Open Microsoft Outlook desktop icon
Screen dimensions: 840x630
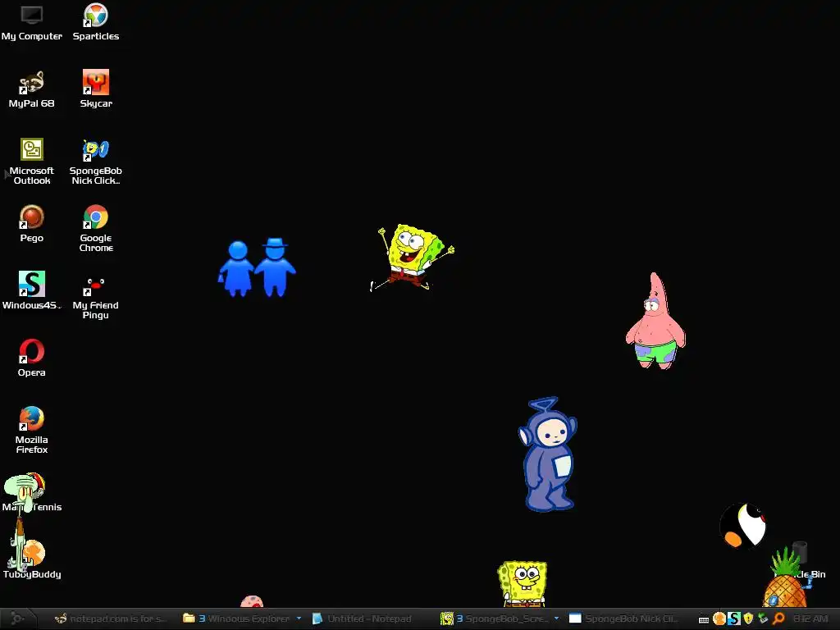coord(32,162)
